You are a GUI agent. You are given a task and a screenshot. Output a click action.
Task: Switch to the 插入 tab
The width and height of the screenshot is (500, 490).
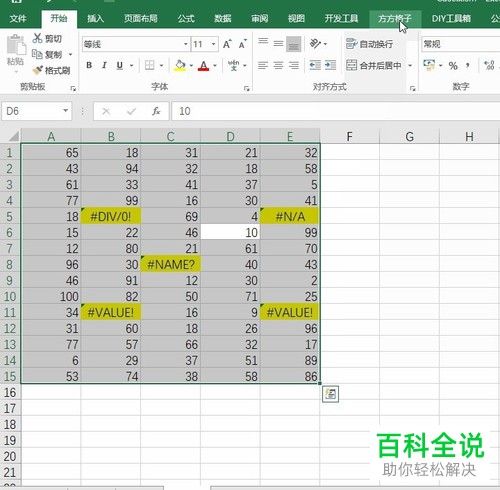pos(95,18)
